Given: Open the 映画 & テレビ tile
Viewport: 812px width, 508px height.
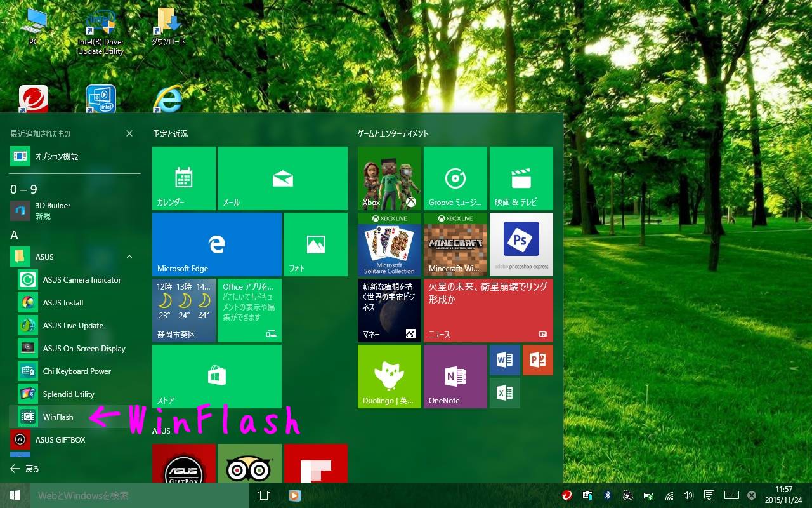Looking at the screenshot, I should pyautogui.click(x=521, y=178).
